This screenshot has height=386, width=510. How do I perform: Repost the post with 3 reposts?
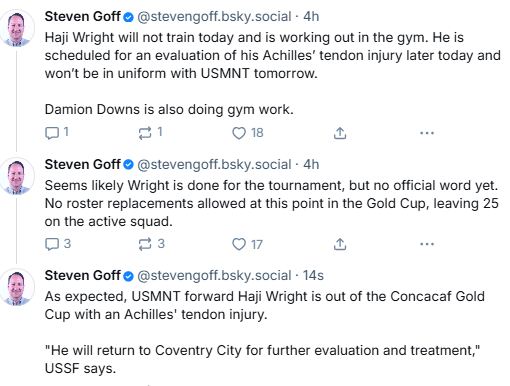click(x=152, y=244)
